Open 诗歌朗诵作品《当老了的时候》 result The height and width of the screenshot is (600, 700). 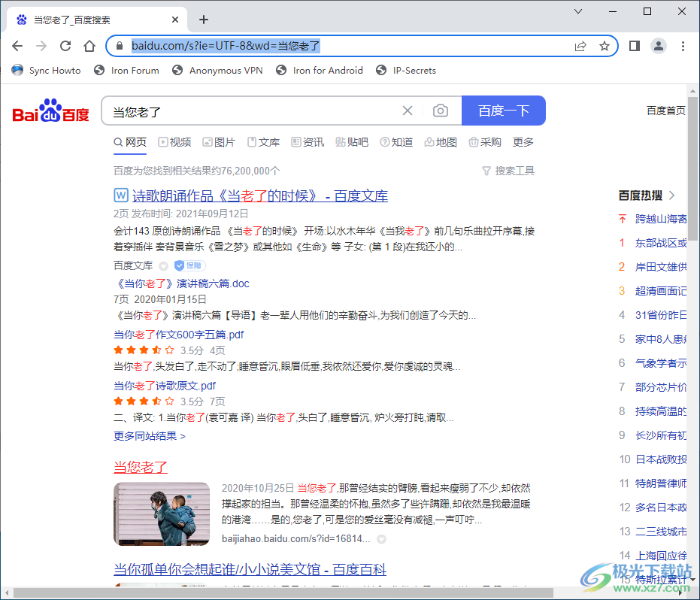260,196
